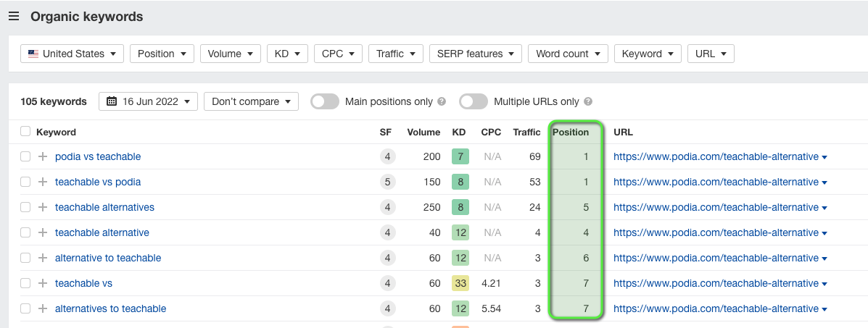Open keyword link alternative to teachable
868x328 pixels.
click(x=108, y=258)
